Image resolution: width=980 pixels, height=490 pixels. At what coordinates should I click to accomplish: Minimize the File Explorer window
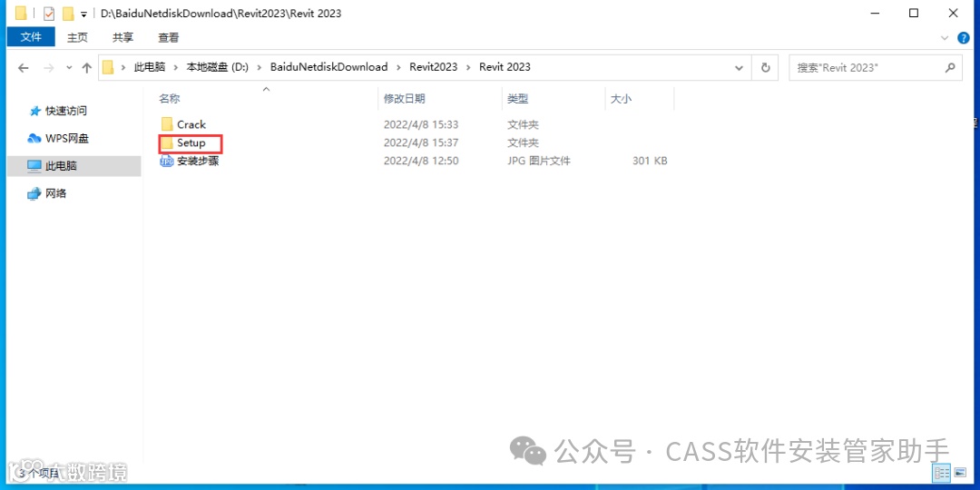[x=875, y=13]
